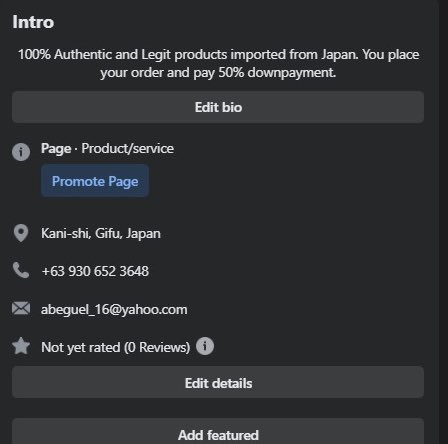Click the bold Page label
The height and width of the screenshot is (444, 448).
pos(56,149)
